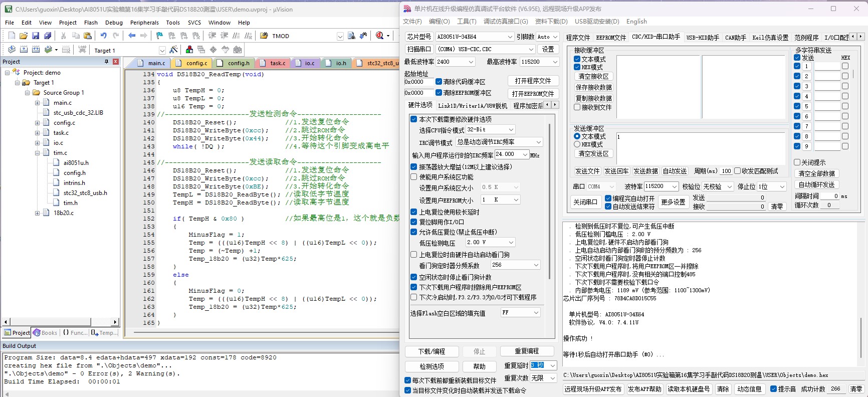This screenshot has width=868, height=397.
Task: Toggle 每次下载前都重新装载目标文件 checkbox
Action: 407,380
